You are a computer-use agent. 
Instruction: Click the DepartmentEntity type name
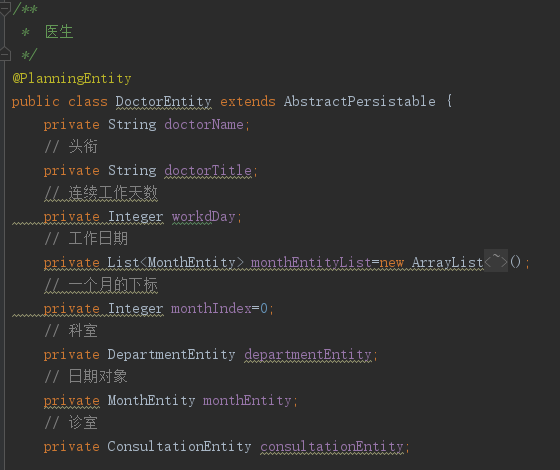coord(171,354)
